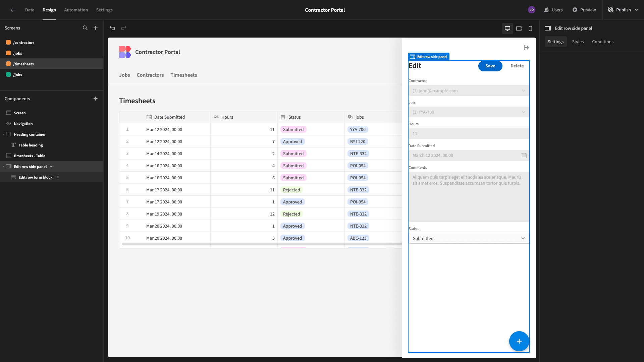Click the blue Save button
This screenshot has width=644, height=362.
coord(490,66)
